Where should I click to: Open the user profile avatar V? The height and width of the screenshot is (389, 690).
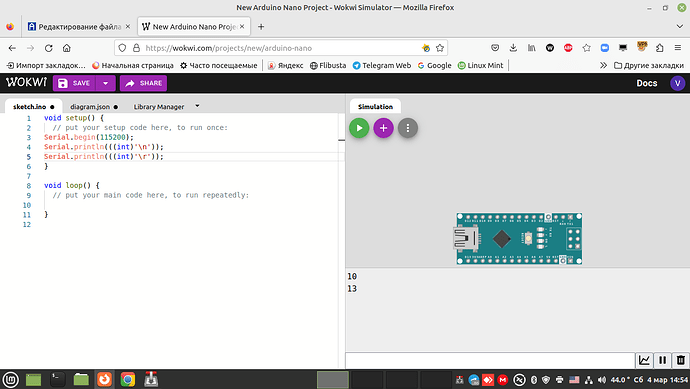pyautogui.click(x=677, y=83)
